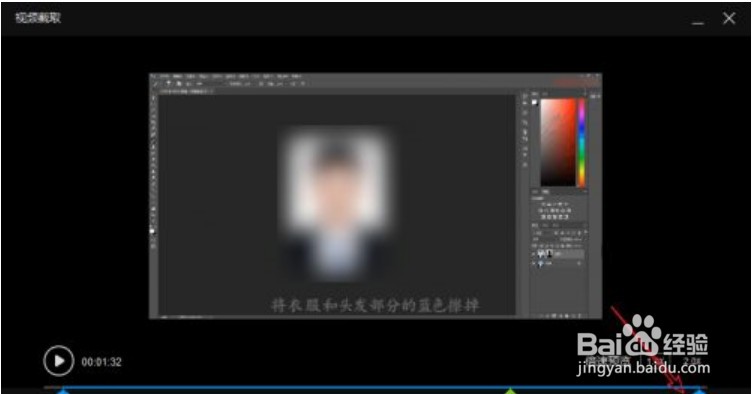This screenshot has height=394, width=752.
Task: Click the video preview frame
Action: (376, 196)
